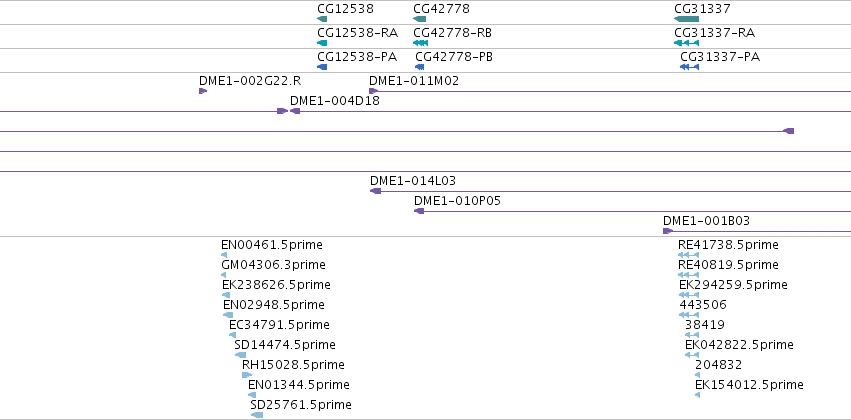Click the DME1-002G22.R clone marker
Image resolution: width=851 pixels, height=420 pixels.
(x=203, y=91)
